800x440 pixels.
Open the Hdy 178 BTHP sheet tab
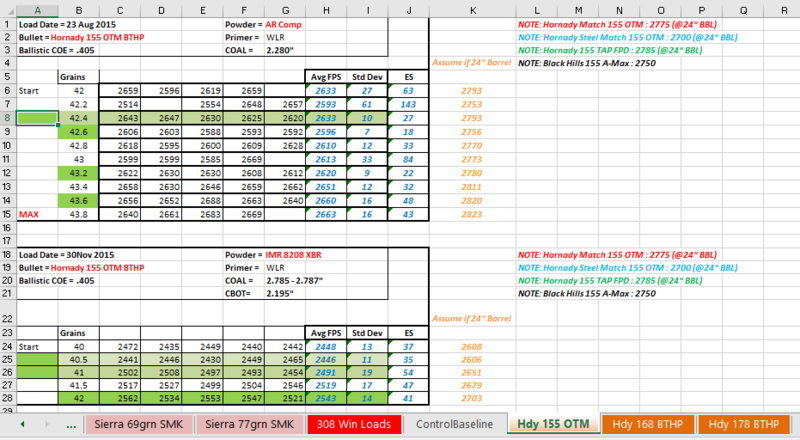point(743,424)
